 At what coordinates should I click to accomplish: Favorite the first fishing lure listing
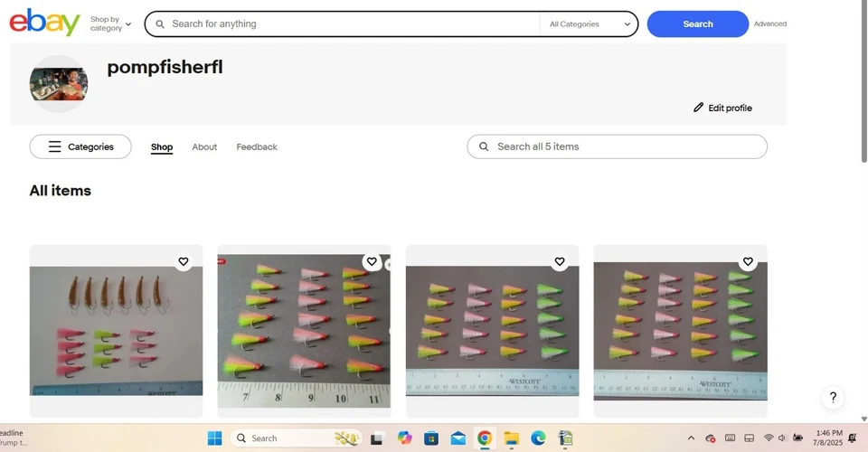[184, 261]
